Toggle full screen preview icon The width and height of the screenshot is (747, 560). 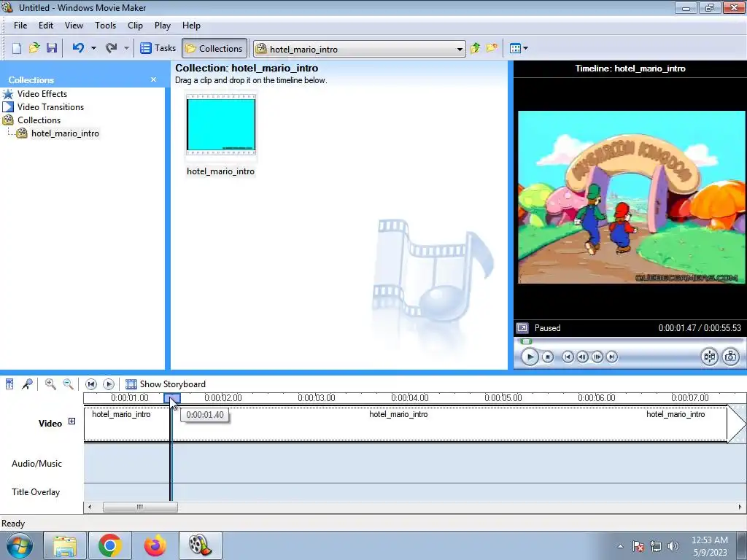point(522,328)
